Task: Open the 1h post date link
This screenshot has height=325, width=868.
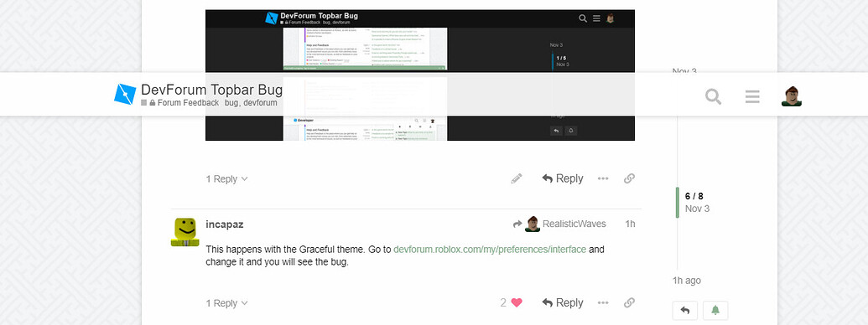Action: [630, 224]
